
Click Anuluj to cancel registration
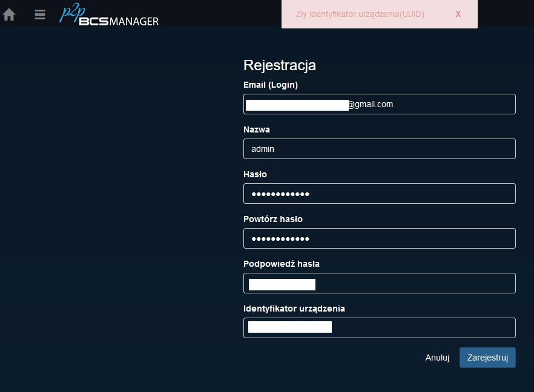click(x=437, y=358)
